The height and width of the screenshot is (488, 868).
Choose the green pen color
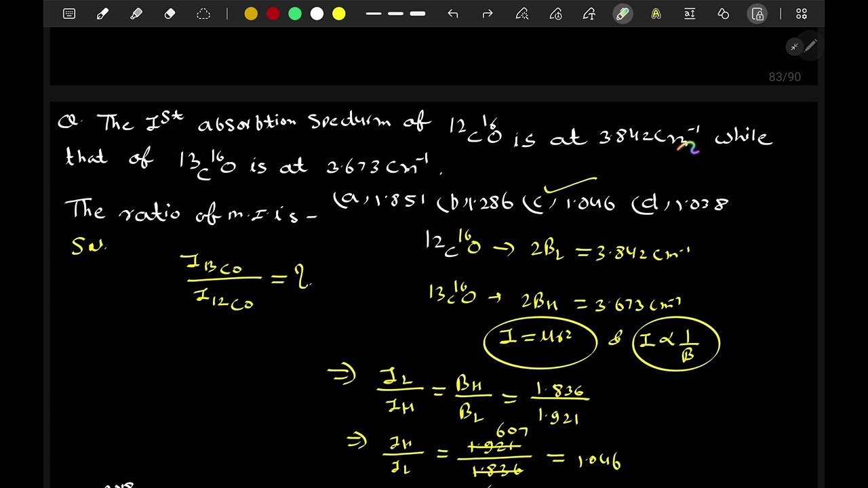(x=295, y=14)
